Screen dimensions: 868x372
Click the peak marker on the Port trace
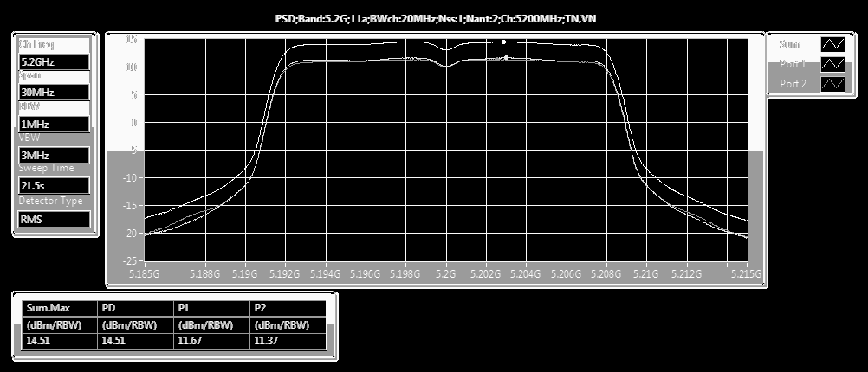pyautogui.click(x=506, y=57)
